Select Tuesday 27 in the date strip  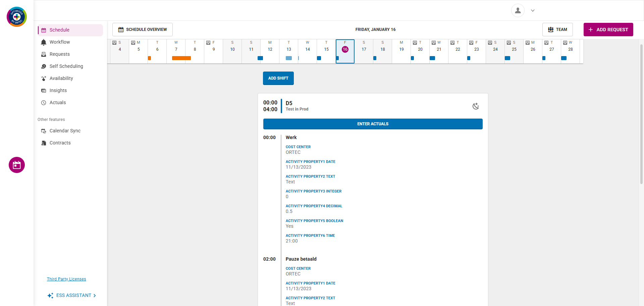pyautogui.click(x=552, y=51)
